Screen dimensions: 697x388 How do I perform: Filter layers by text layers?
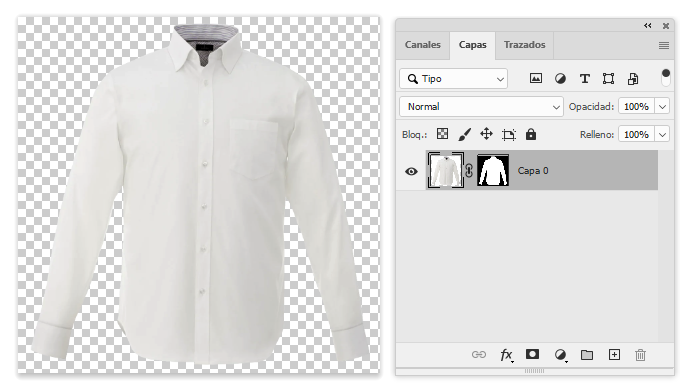pyautogui.click(x=585, y=79)
